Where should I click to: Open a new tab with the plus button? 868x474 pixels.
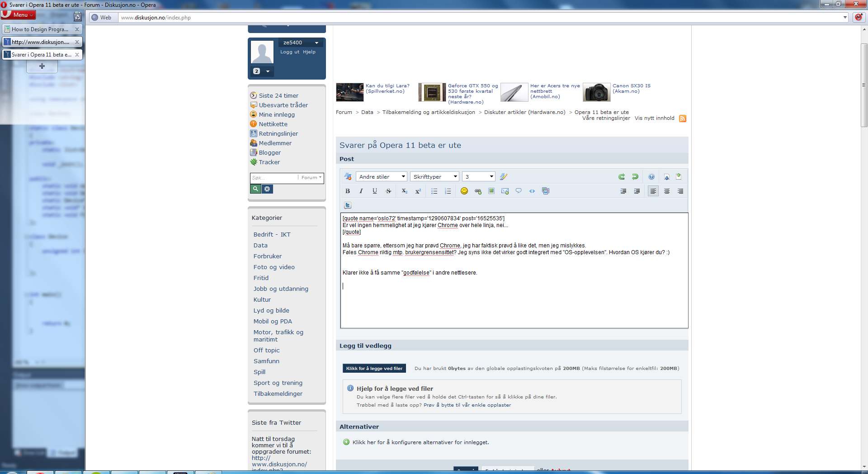tap(42, 66)
